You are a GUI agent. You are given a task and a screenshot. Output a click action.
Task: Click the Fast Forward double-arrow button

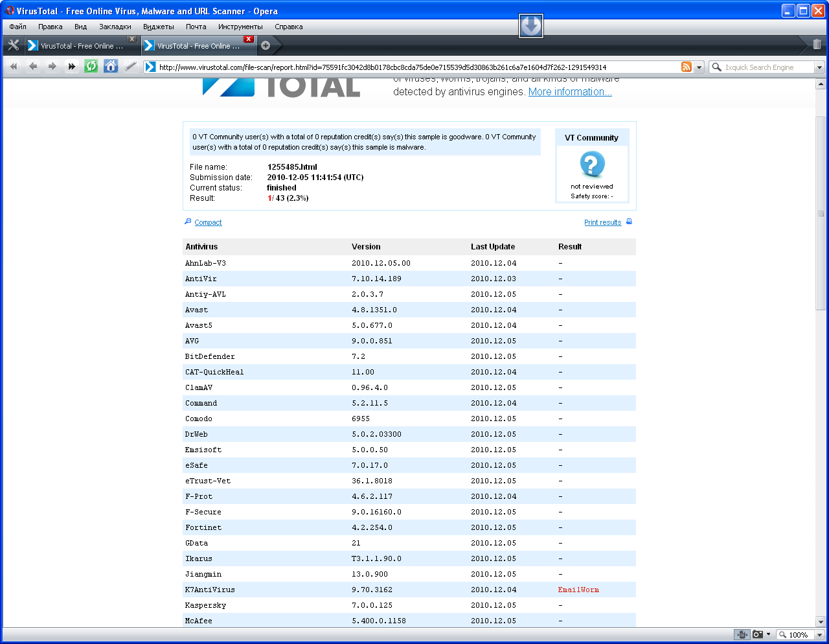click(72, 66)
